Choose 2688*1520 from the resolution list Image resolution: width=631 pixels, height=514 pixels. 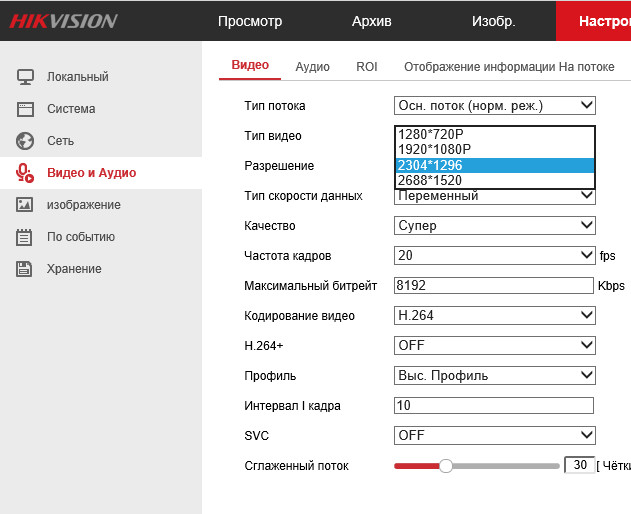click(x=494, y=181)
